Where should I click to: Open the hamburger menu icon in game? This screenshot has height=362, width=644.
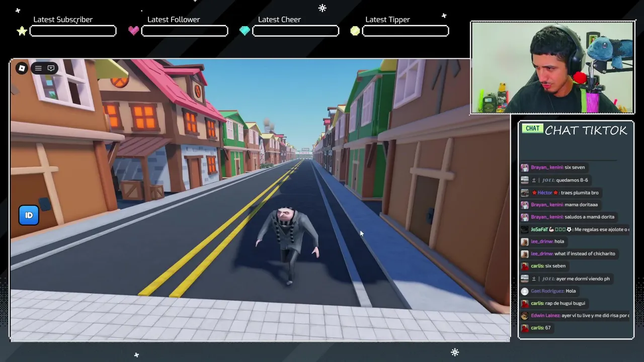click(x=38, y=68)
